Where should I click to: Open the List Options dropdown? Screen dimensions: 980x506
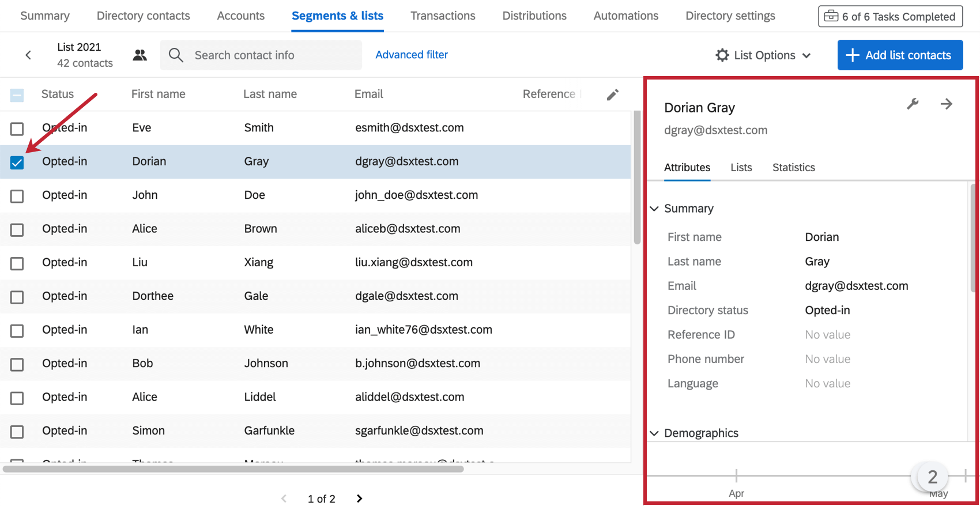[763, 55]
